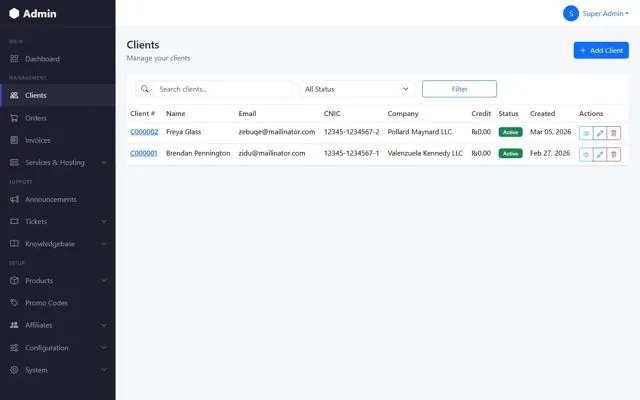Click the Tickets icon in sidebar
The width and height of the screenshot is (640, 400).
point(14,221)
